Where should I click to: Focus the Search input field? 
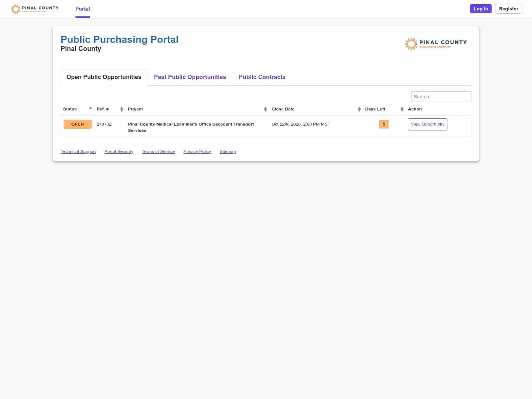coord(441,97)
